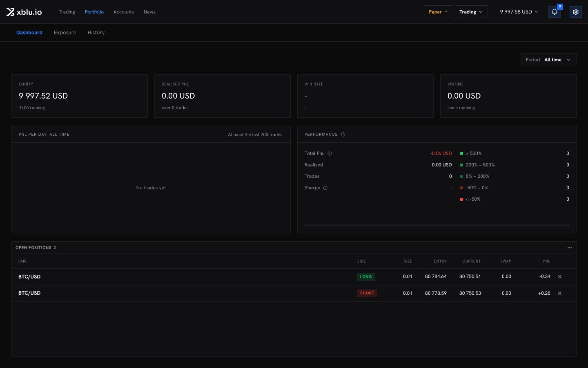The width and height of the screenshot is (588, 368).
Task: Switch to the Exposure tab
Action: [65, 33]
